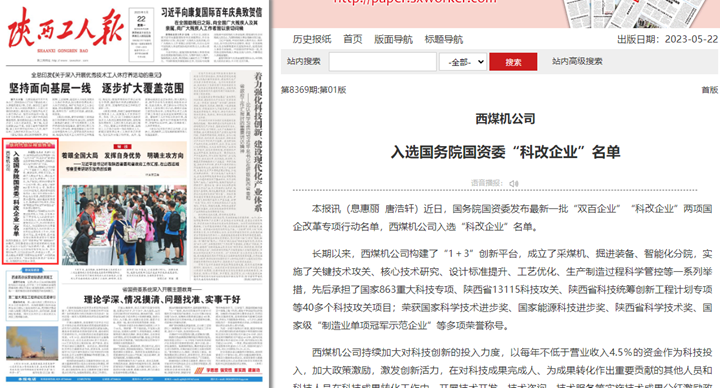The width and height of the screenshot is (720, 388).
Task: Open the rocket launch photo article
Action: pos(32,343)
